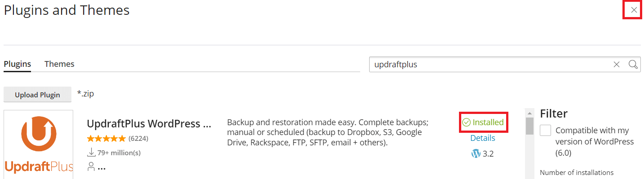Click the (6224) review count

pos(138,138)
